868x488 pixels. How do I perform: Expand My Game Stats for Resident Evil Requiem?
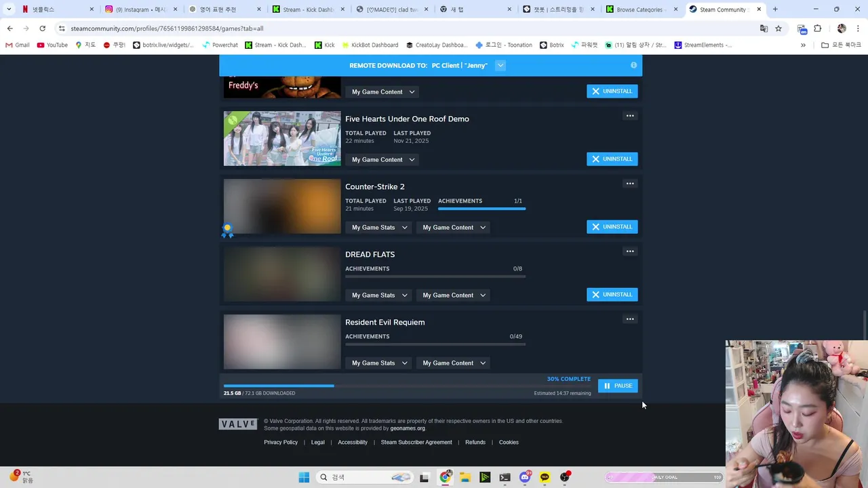[379, 363]
